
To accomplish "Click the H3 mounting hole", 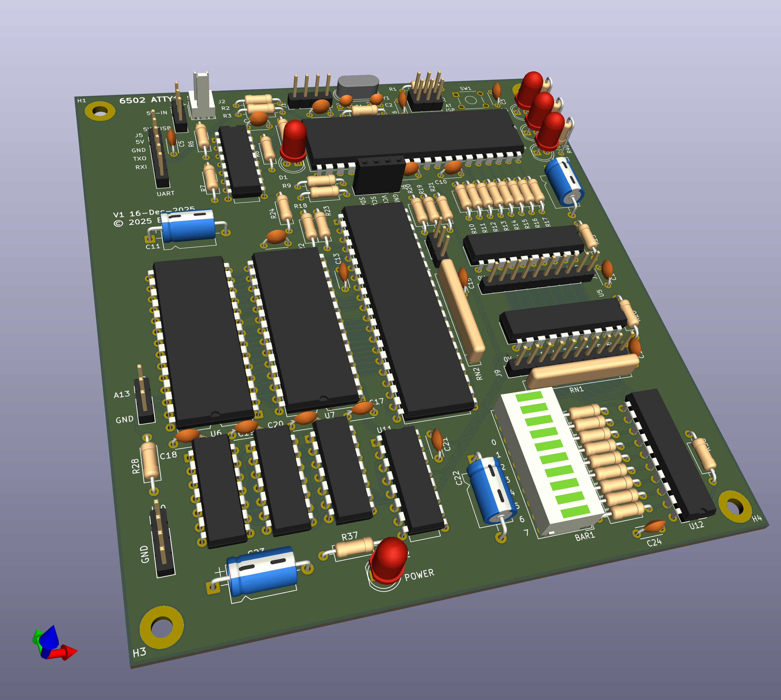I will tap(162, 627).
